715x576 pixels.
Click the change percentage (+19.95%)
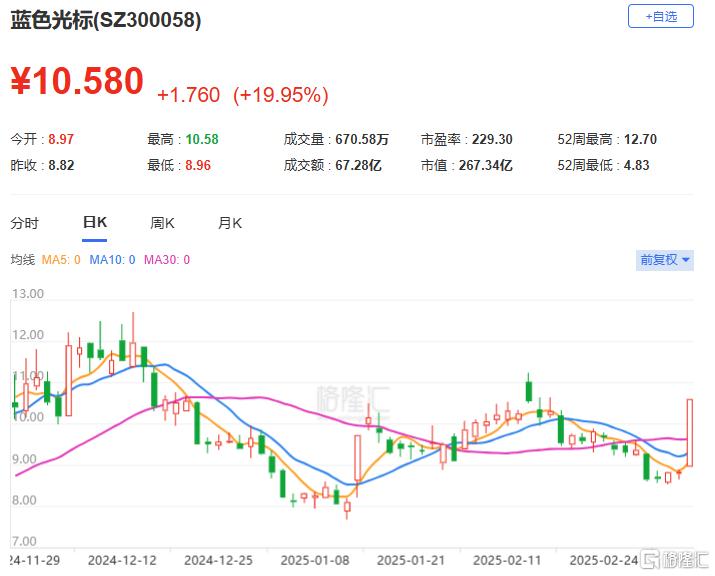[x=280, y=95]
